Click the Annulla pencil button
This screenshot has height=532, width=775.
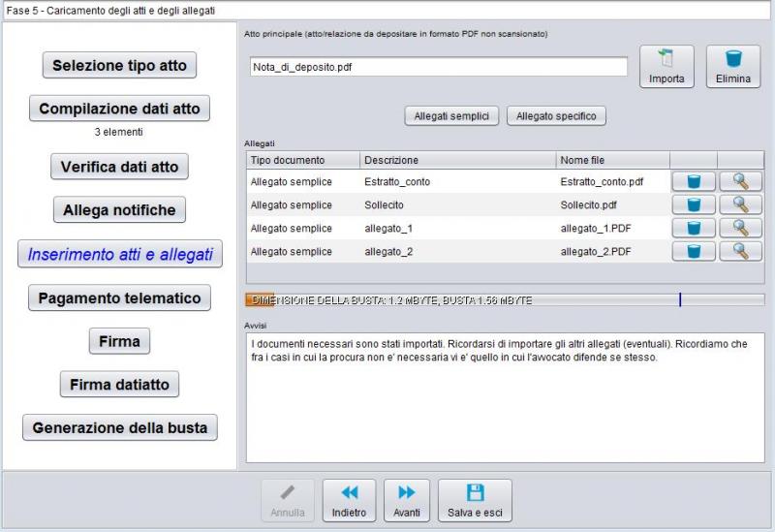[288, 500]
